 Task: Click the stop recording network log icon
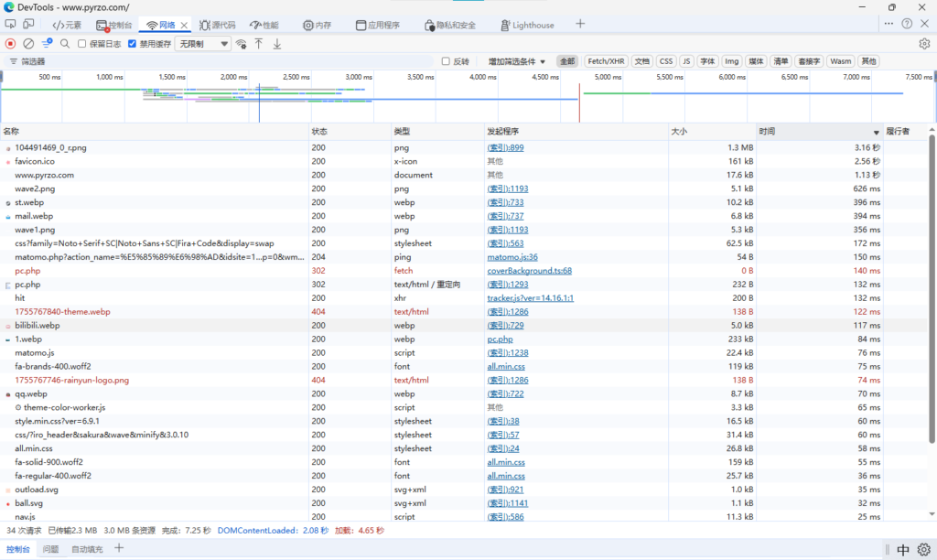[11, 43]
